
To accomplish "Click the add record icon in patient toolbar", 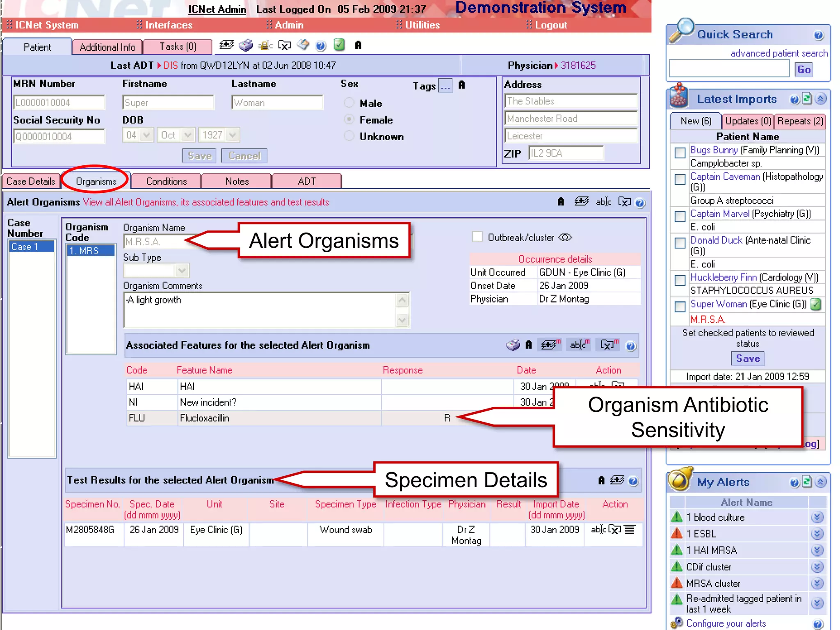I will (226, 45).
